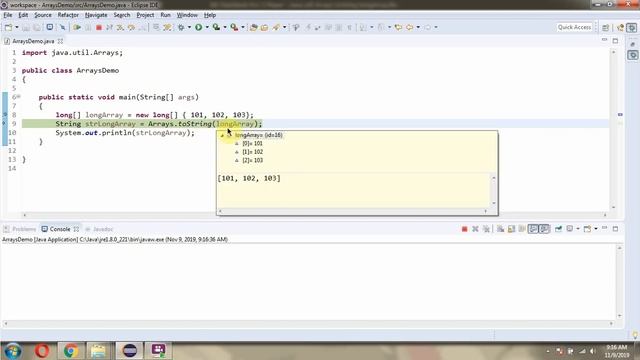
Task: Open the Debug launch dropdown arrow
Action: [189, 27]
